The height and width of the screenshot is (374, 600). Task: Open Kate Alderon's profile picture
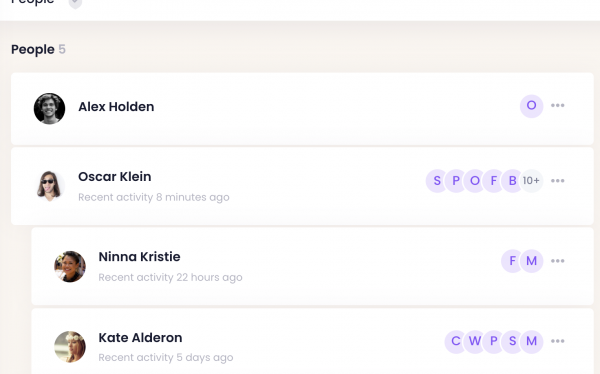pyautogui.click(x=70, y=347)
